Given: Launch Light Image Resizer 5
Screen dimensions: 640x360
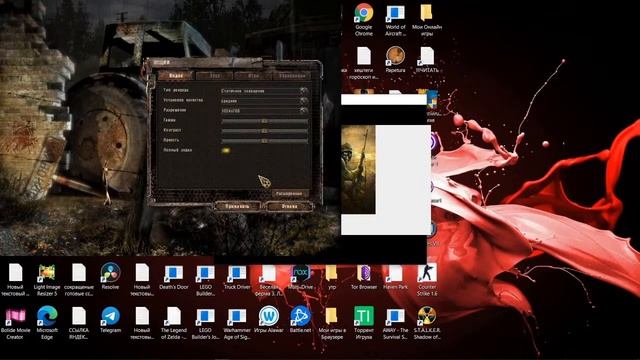Looking at the screenshot, I should (47, 279).
